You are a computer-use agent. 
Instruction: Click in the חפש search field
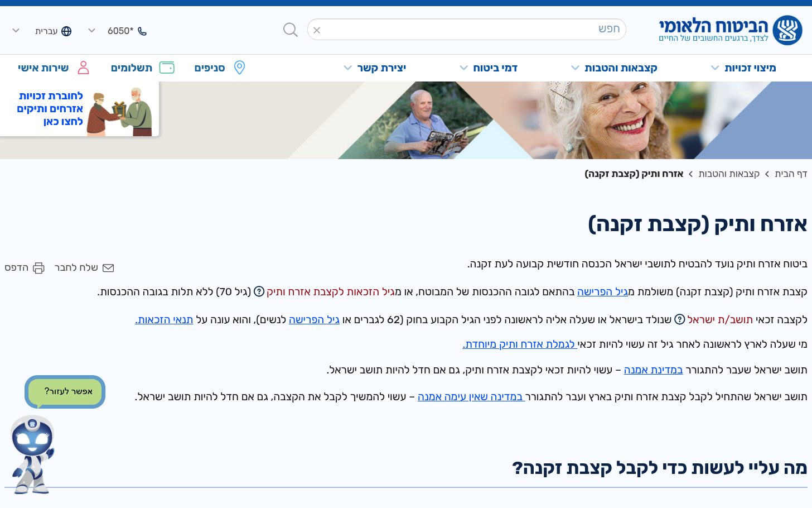coord(466,30)
